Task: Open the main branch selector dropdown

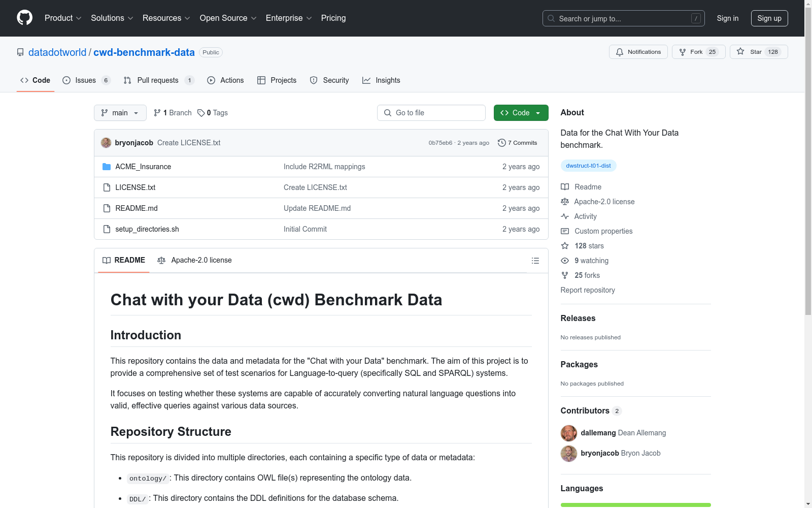Action: pyautogui.click(x=120, y=113)
